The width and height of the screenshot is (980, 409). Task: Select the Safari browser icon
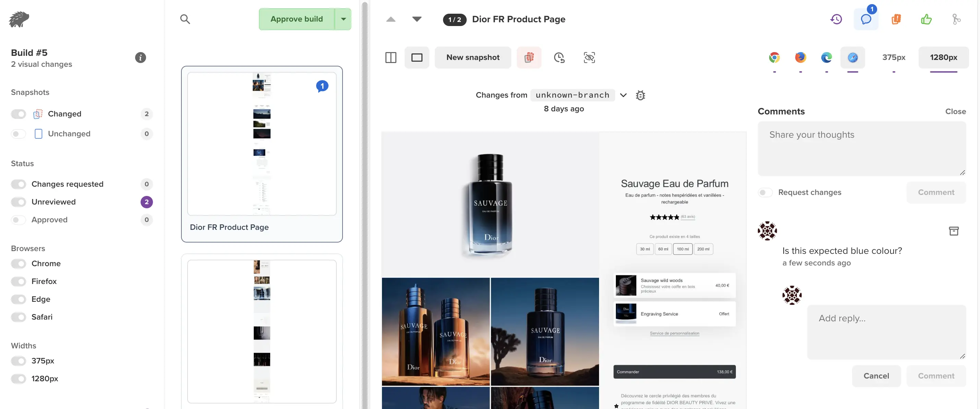tap(852, 58)
